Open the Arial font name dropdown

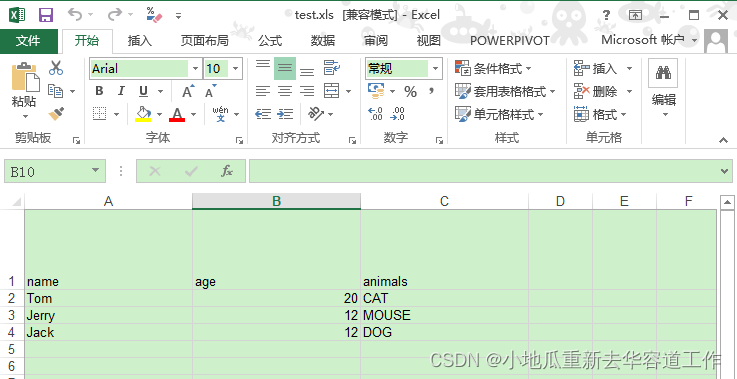coord(196,69)
